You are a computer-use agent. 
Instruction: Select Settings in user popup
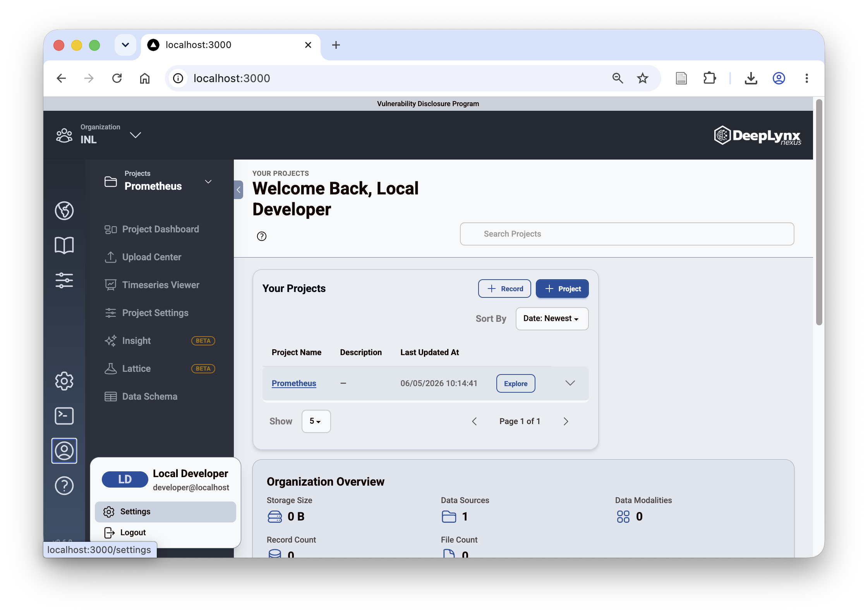pyautogui.click(x=165, y=512)
